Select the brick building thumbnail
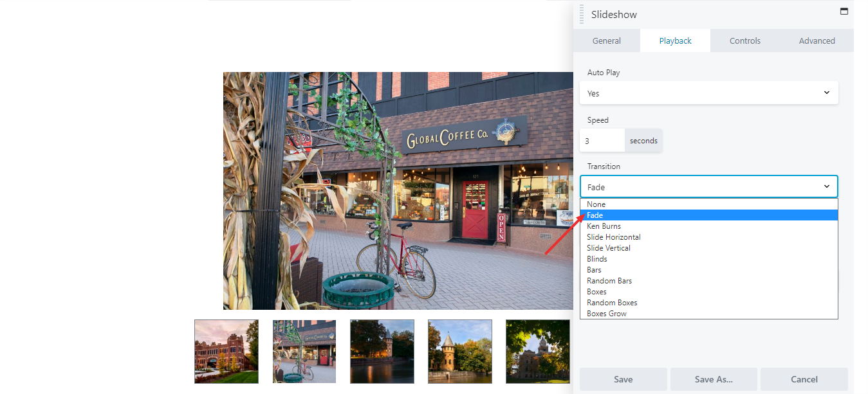Image resolution: width=868 pixels, height=394 pixels. coord(226,352)
